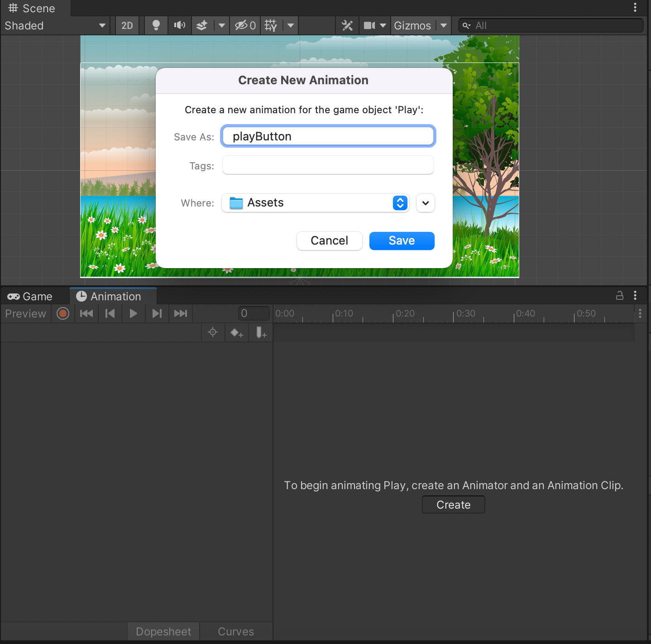Click the grid visibility icon

[x=271, y=25]
